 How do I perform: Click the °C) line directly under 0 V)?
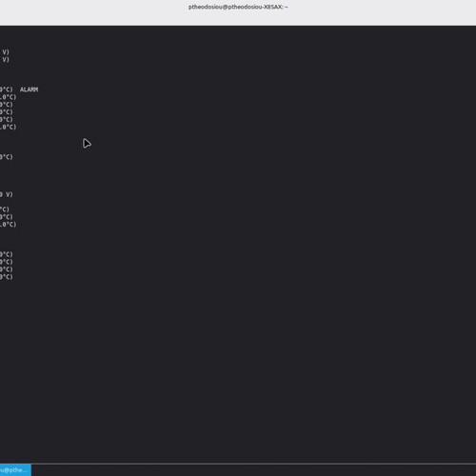pos(5,209)
